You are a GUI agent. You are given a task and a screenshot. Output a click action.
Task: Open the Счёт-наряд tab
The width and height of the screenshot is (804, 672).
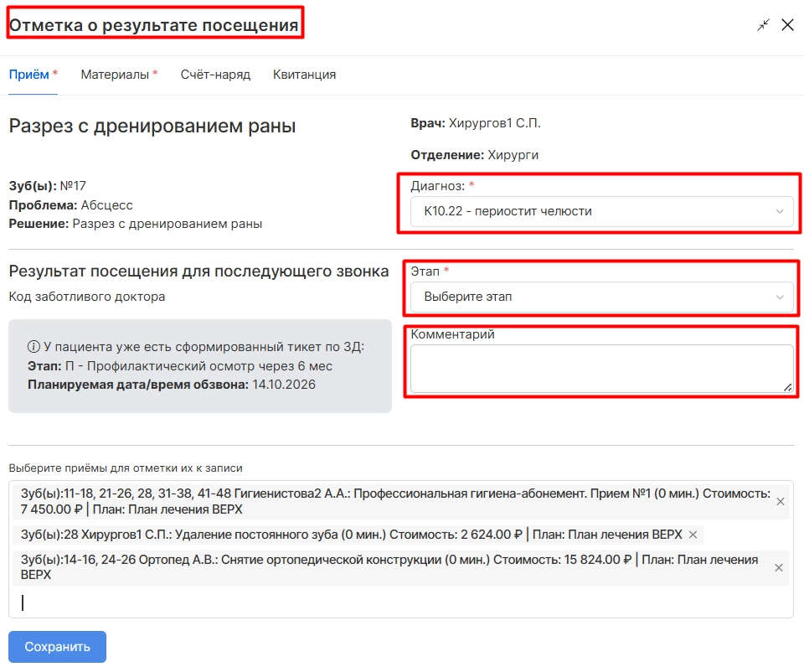pos(215,75)
